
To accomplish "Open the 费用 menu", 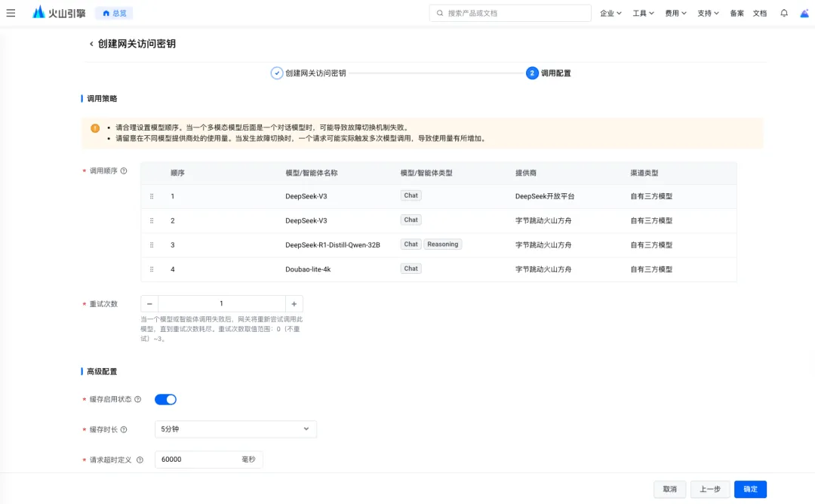I will pyautogui.click(x=675, y=13).
